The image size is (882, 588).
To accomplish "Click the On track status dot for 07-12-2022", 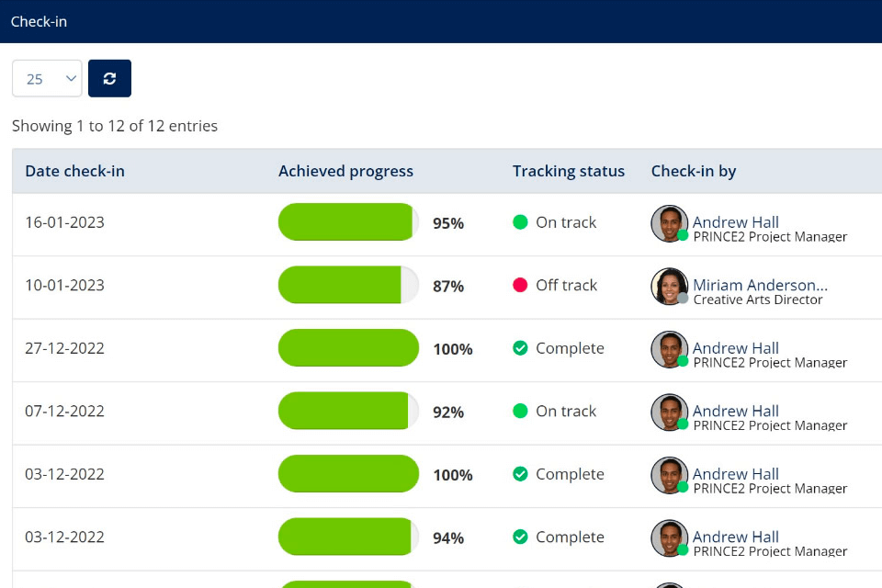I will [x=520, y=412].
